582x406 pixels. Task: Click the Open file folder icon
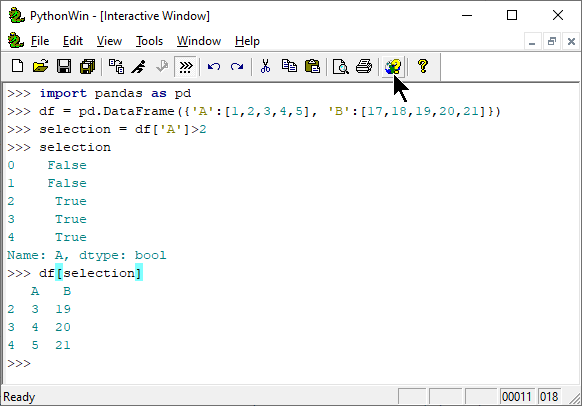(40, 67)
